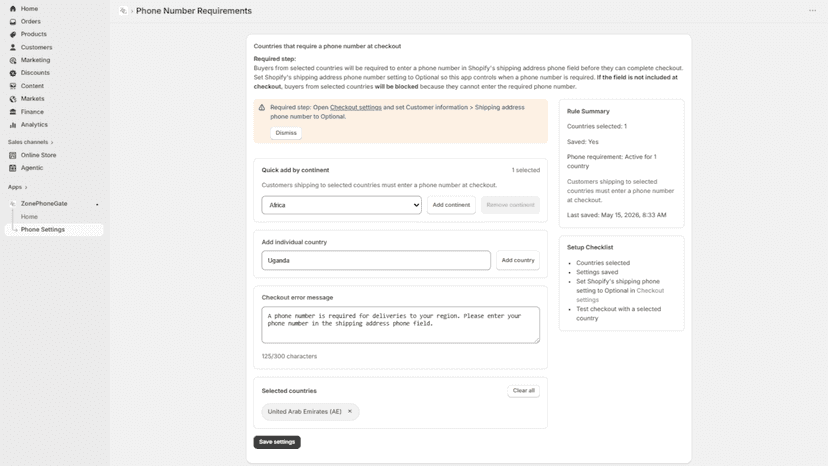Open Checkout settings link in Setup Checklist

click(620, 295)
